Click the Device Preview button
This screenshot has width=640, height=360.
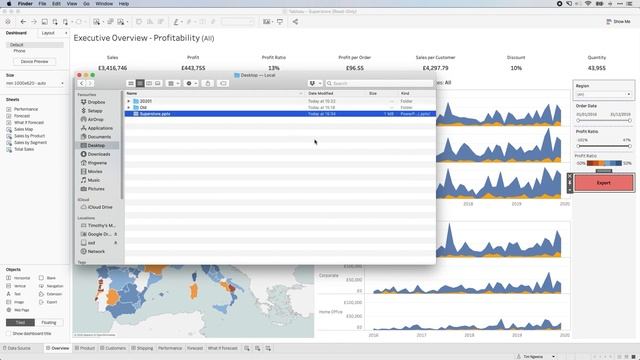pyautogui.click(x=34, y=62)
